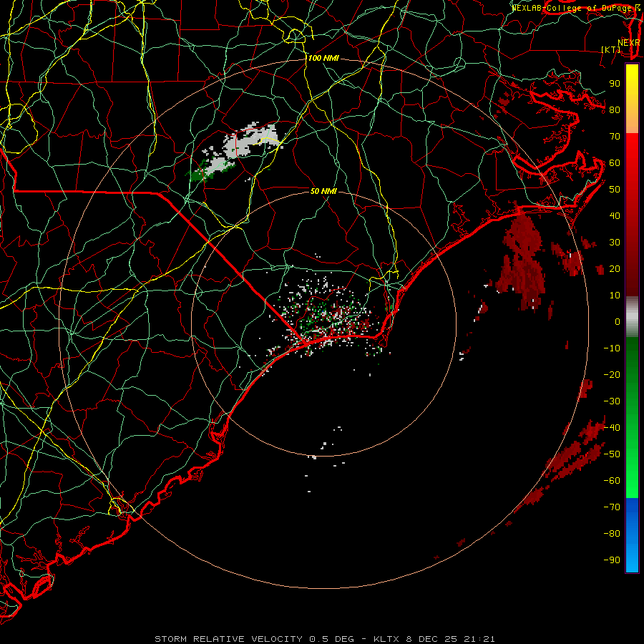
Task: Click the 40 value on velocity scale
Action: coord(615,216)
